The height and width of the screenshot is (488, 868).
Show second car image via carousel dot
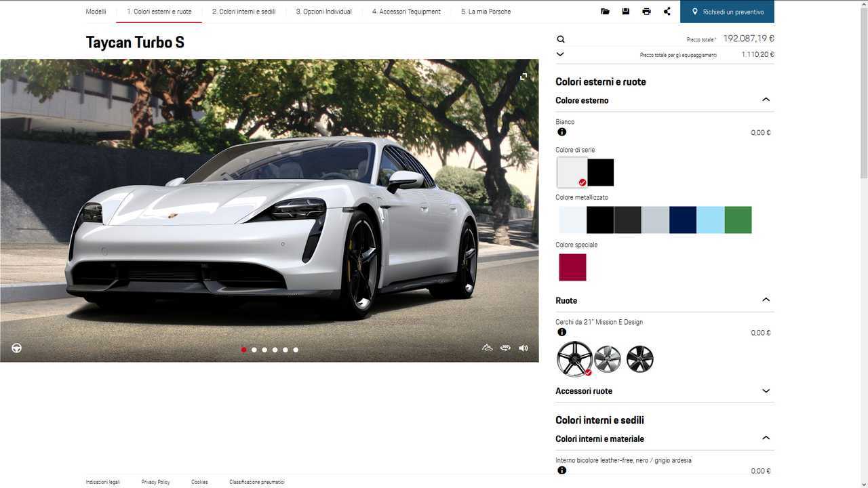click(254, 350)
